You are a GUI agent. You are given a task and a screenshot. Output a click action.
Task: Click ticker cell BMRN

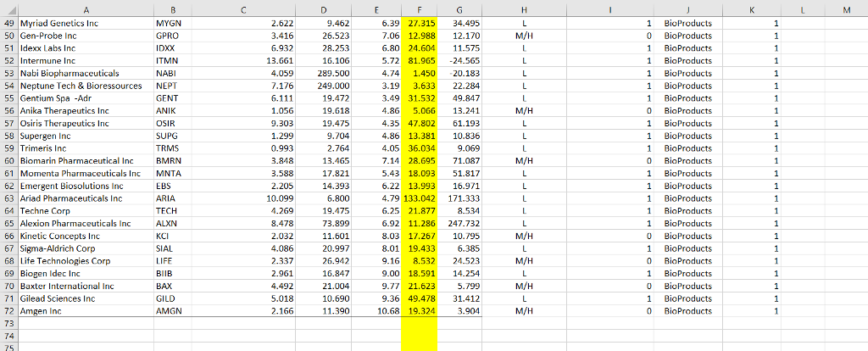pyautogui.click(x=173, y=160)
